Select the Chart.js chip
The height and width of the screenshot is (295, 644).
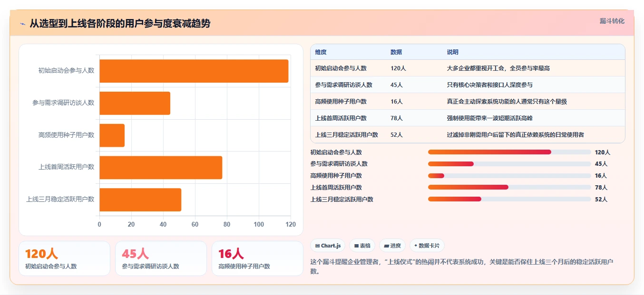[x=328, y=246]
